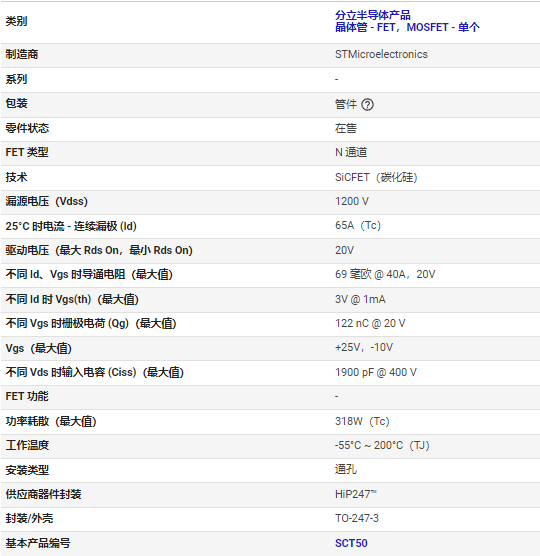Open the SCT50 base product number link
Screen dimensions: 540x556
pyautogui.click(x=351, y=543)
